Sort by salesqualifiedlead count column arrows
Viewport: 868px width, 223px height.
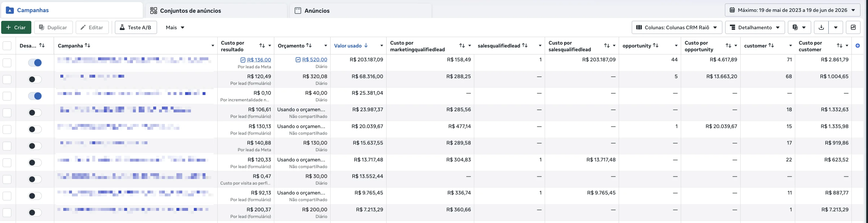(x=525, y=45)
